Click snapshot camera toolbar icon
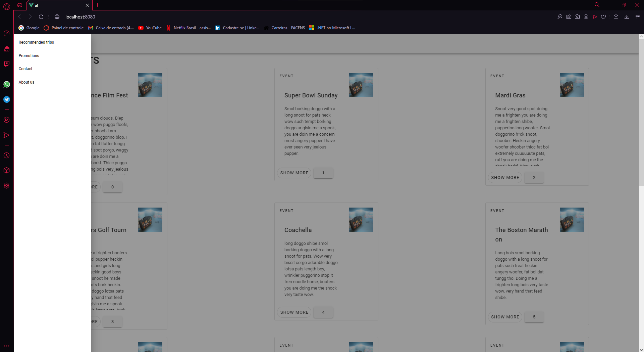This screenshot has height=352, width=644. click(x=577, y=17)
